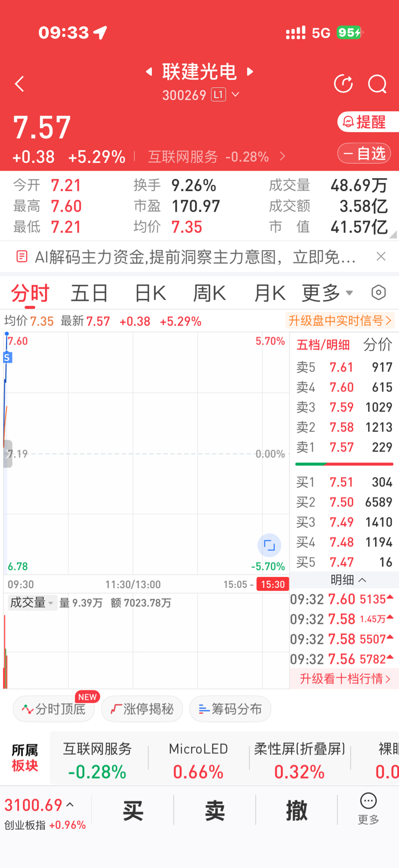Tap the back arrow icon
Viewport: 399px width, 868px height.
tap(20, 84)
